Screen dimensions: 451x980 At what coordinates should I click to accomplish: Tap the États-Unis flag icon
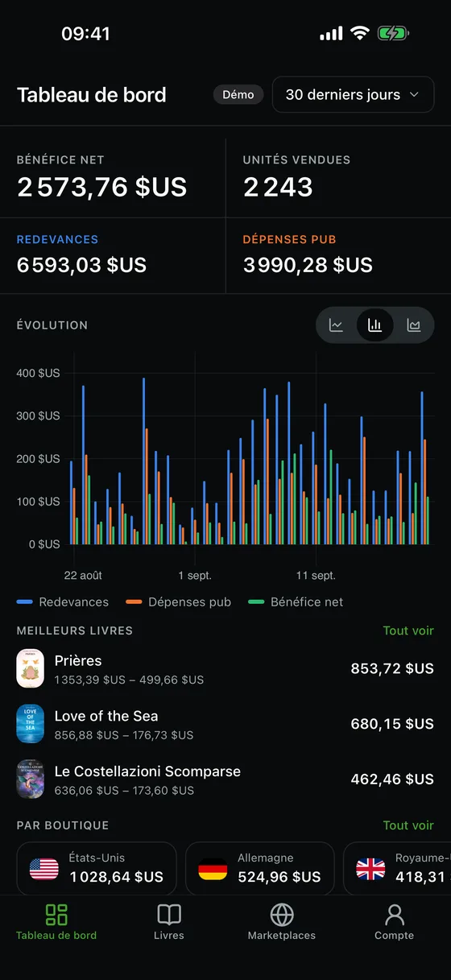point(44,869)
